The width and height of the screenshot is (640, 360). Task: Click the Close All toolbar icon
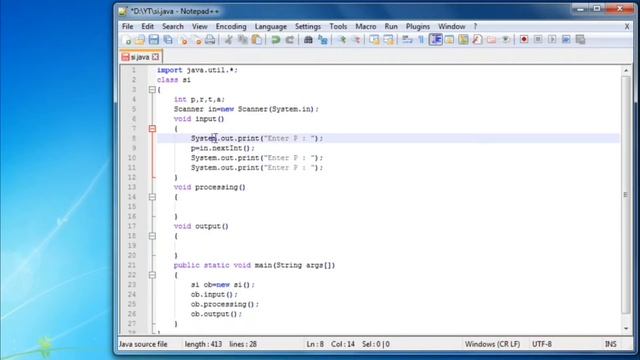[198, 40]
